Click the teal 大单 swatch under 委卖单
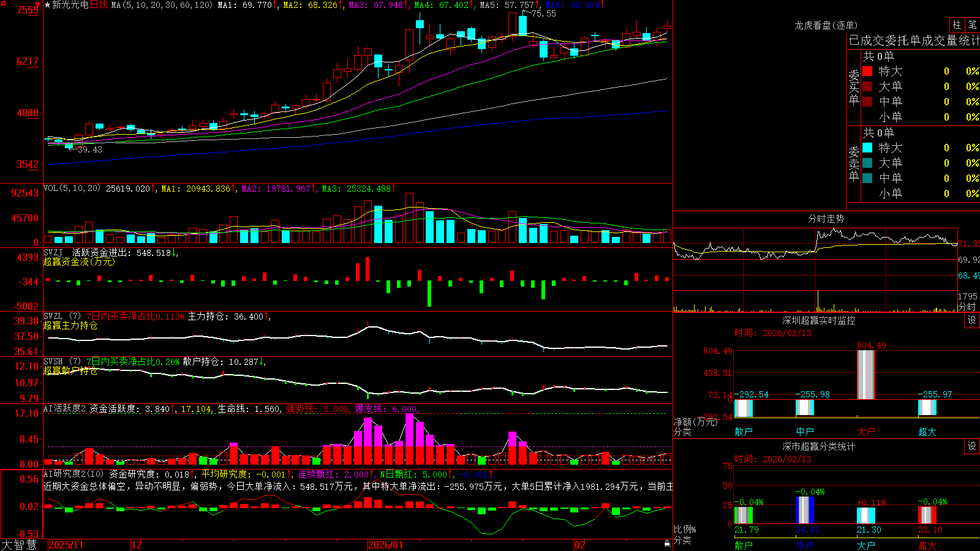Image resolution: width=980 pixels, height=551 pixels. click(867, 163)
